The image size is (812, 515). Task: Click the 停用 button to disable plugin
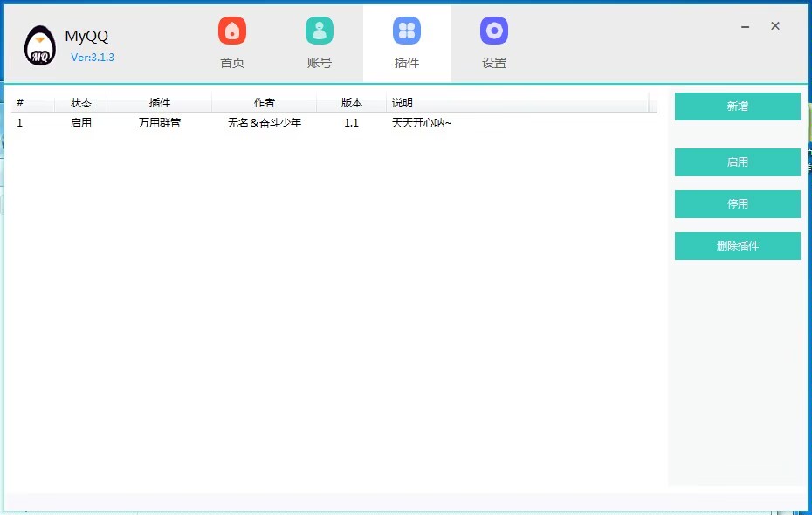click(737, 204)
